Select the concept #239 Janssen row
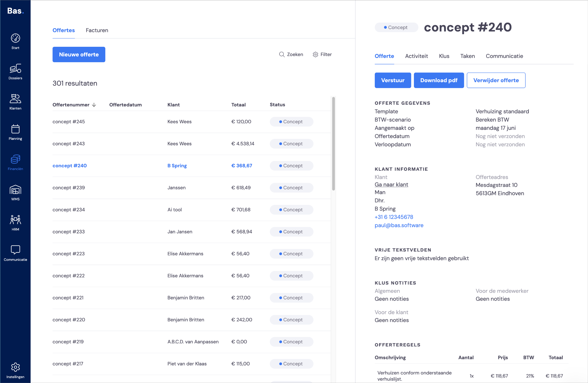This screenshot has height=383, width=588. click(191, 188)
